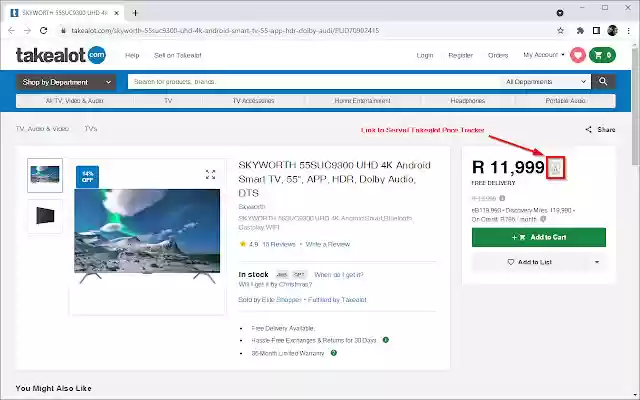Open the wishlist heart icon
Viewport: 640px width, 400px height.
(x=578, y=55)
